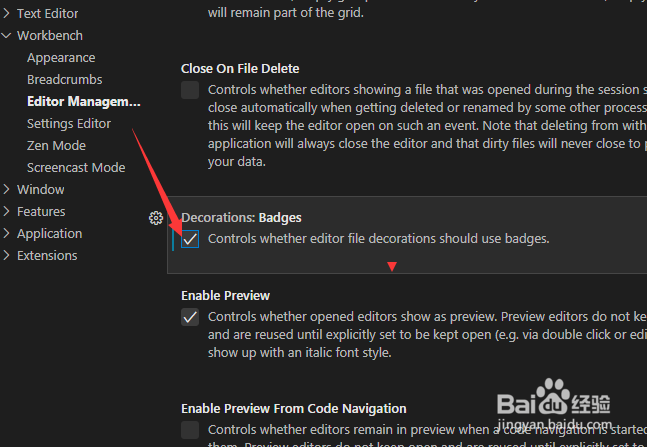Expand the Features category chevron
647x447 pixels.
(6, 211)
